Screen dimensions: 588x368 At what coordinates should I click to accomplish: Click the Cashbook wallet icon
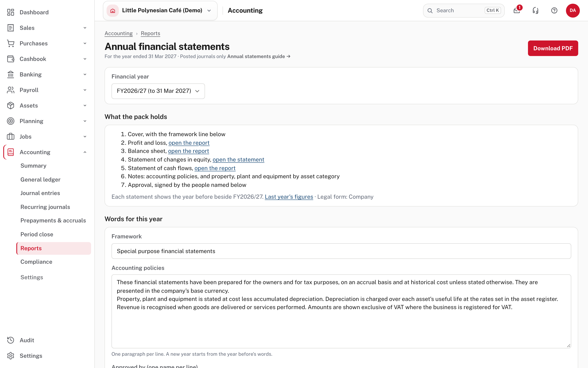click(x=10, y=59)
